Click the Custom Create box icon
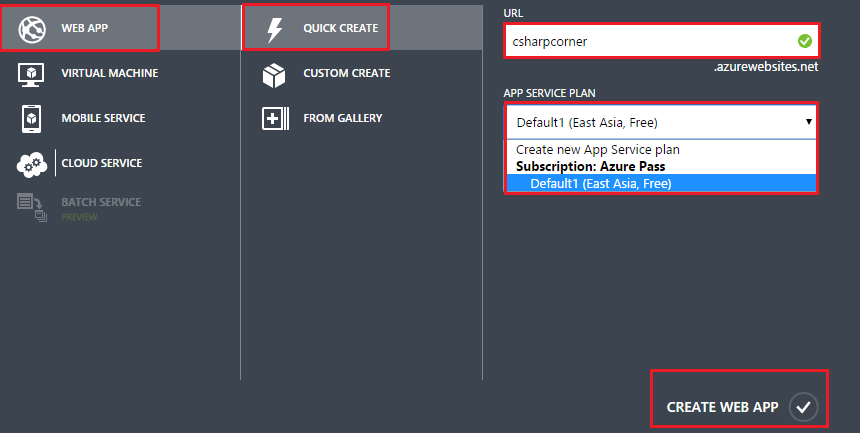This screenshot has width=860, height=433. tap(274, 74)
